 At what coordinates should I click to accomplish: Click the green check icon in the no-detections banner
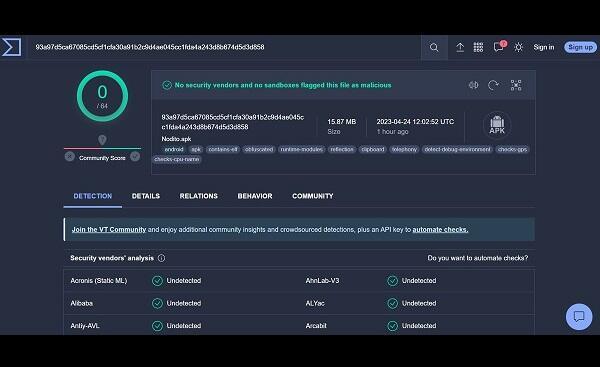pyautogui.click(x=167, y=85)
